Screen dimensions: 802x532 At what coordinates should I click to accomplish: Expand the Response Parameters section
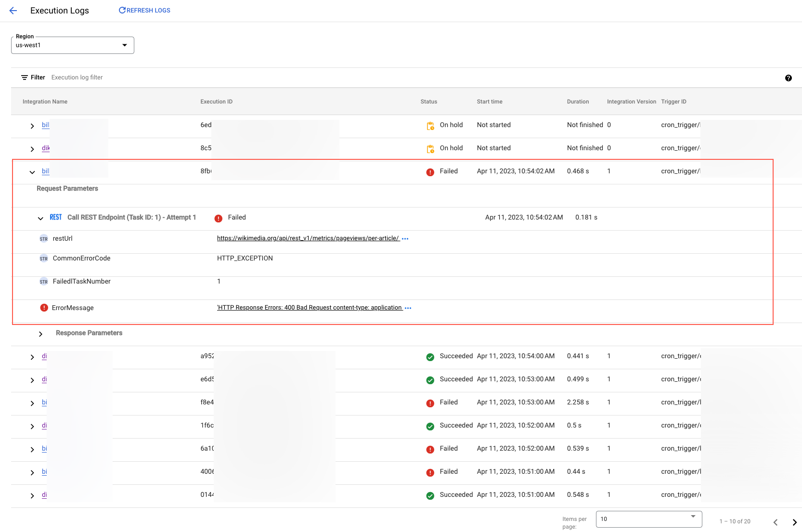point(40,333)
